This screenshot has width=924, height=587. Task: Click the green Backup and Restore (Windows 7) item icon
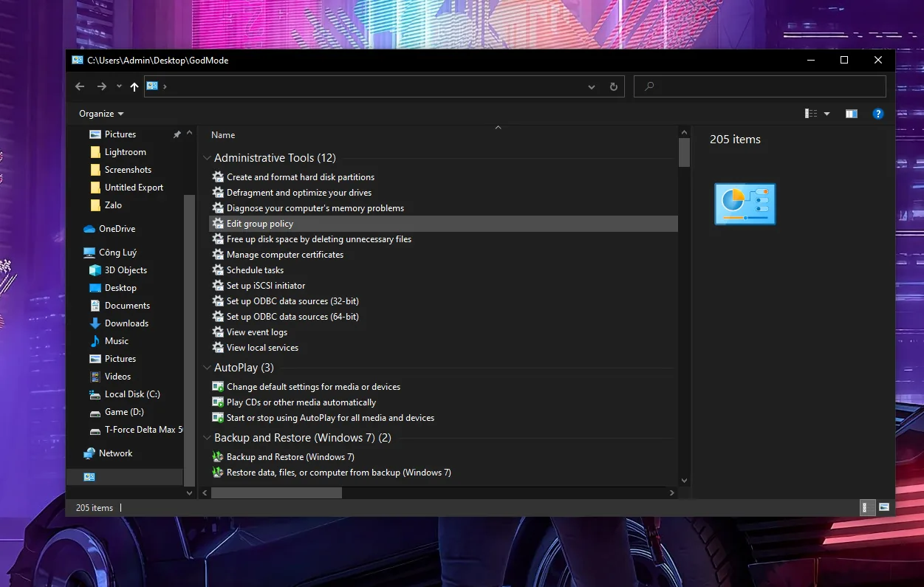coord(218,457)
